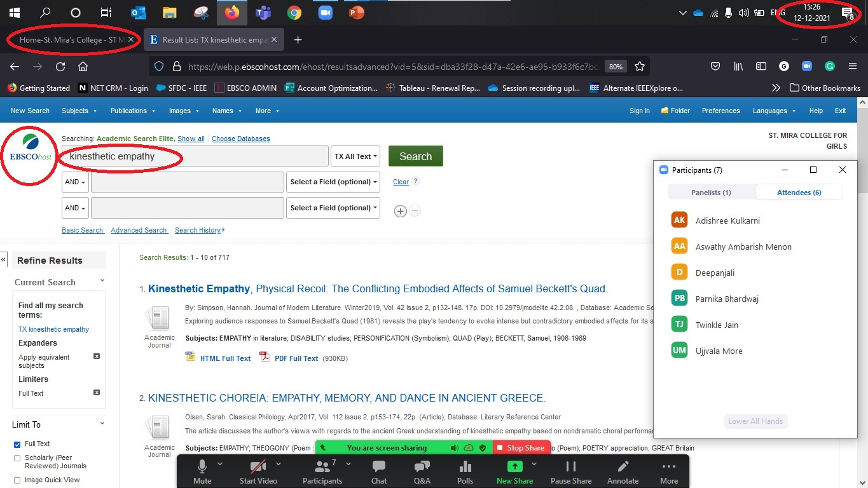Uncheck the Full Text limiter checkbox
The height and width of the screenshot is (488, 868).
click(17, 444)
